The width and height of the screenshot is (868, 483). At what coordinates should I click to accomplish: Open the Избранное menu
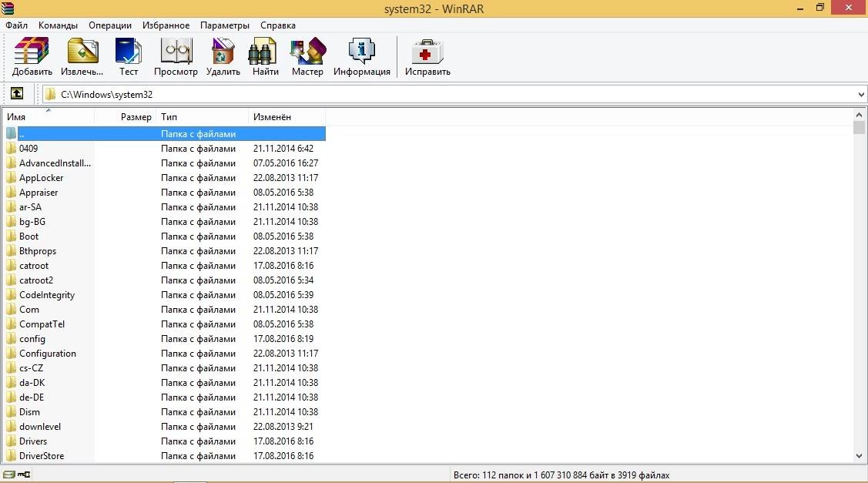[166, 25]
